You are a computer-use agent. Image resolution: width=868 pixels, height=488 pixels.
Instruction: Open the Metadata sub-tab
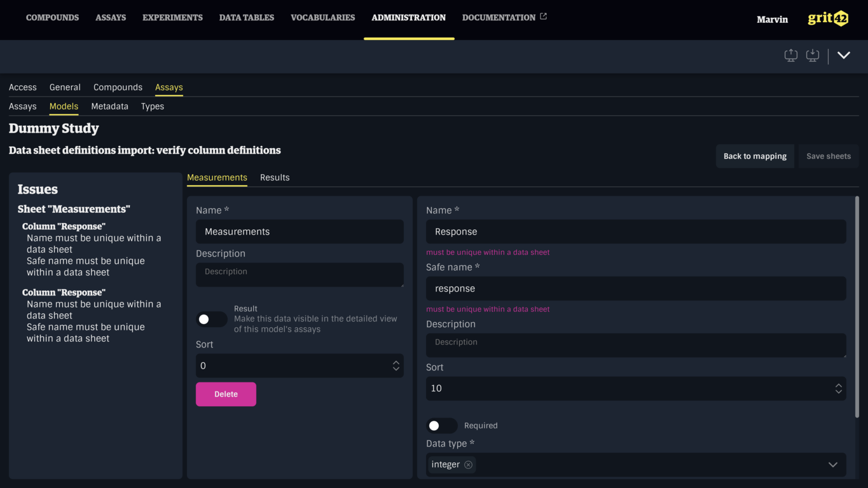109,106
